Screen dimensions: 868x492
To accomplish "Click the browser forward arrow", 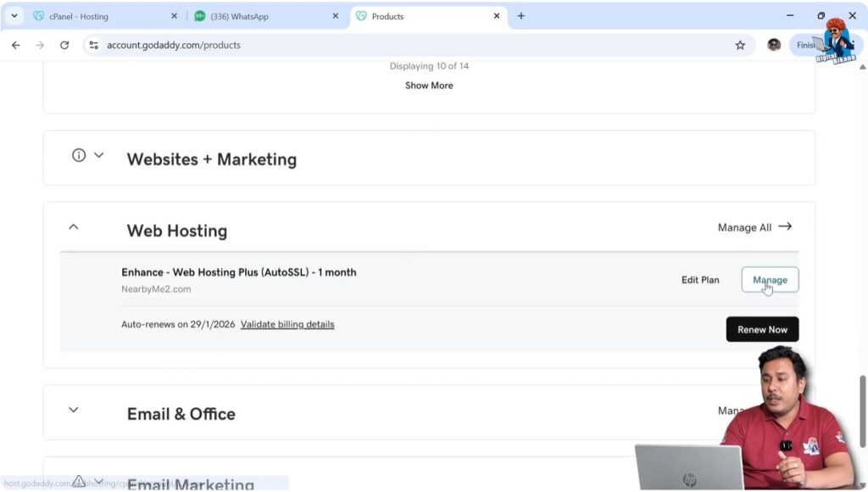I will tap(40, 45).
